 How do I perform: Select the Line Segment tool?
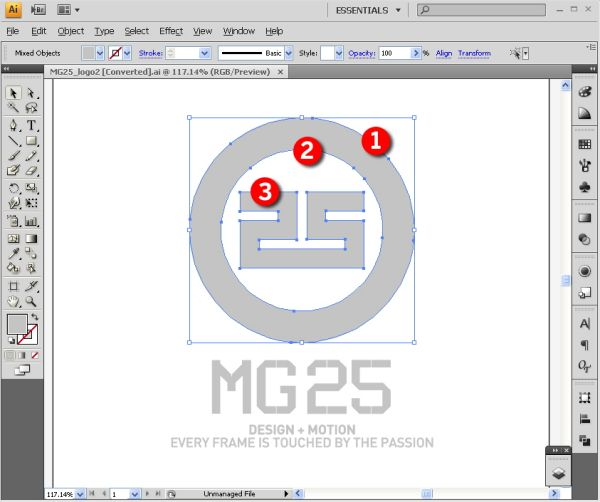[x=13, y=141]
